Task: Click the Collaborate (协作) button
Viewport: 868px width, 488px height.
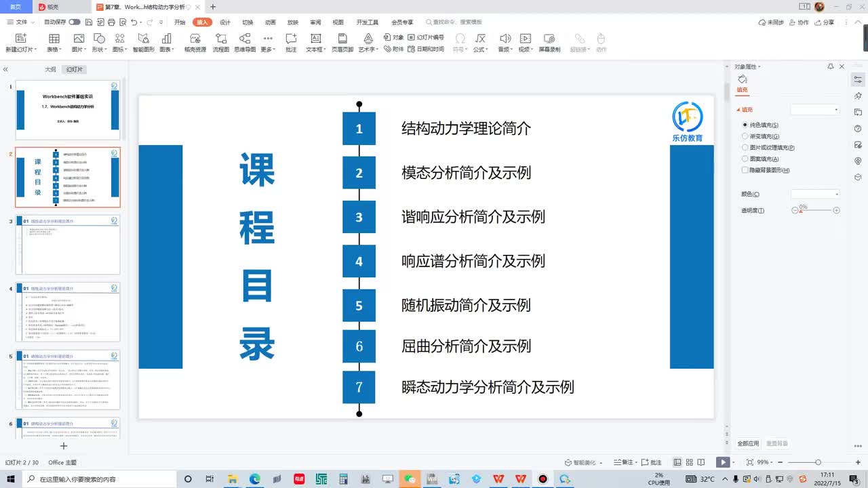Action: pos(799,22)
